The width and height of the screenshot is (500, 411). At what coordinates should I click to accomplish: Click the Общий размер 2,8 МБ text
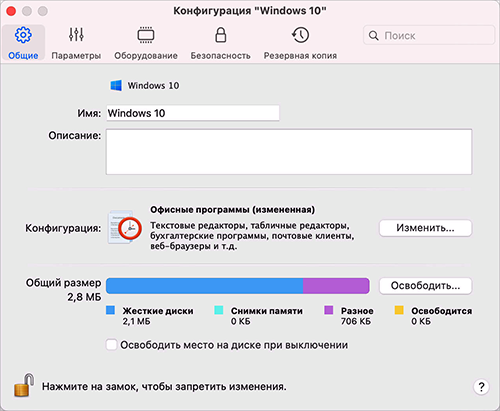[x=63, y=290]
